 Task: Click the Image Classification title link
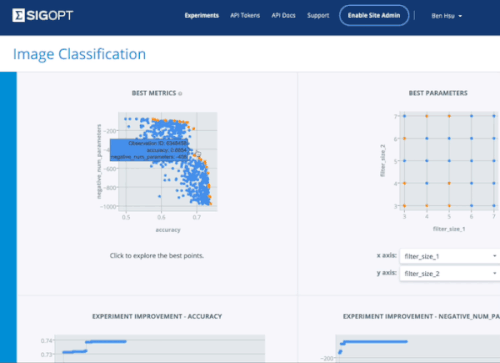click(x=79, y=54)
